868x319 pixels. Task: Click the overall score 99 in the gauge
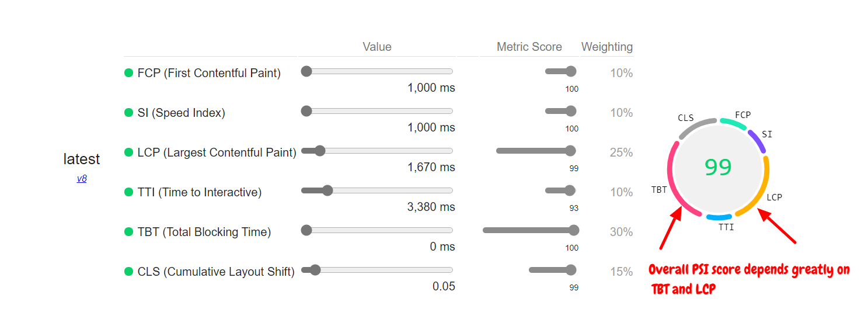click(718, 168)
